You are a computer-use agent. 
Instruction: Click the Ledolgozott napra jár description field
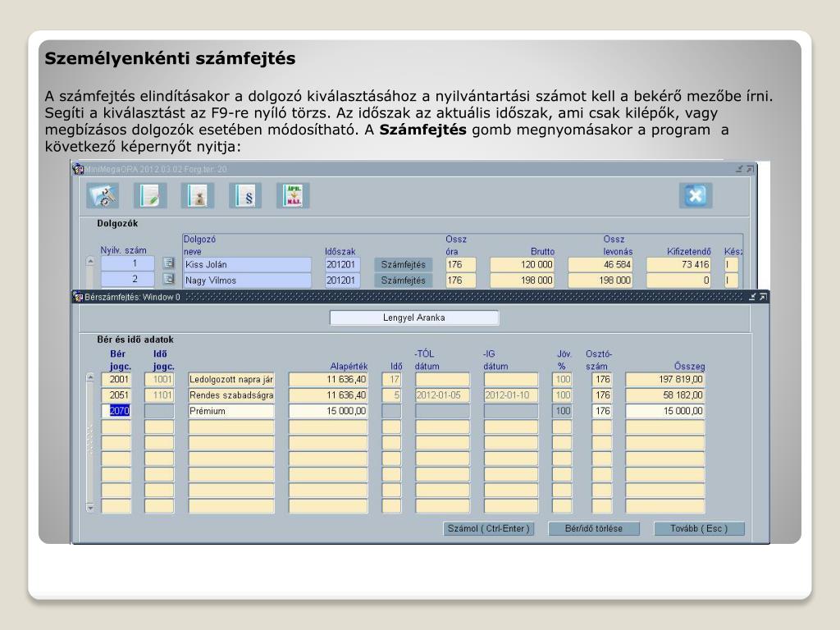click(231, 380)
